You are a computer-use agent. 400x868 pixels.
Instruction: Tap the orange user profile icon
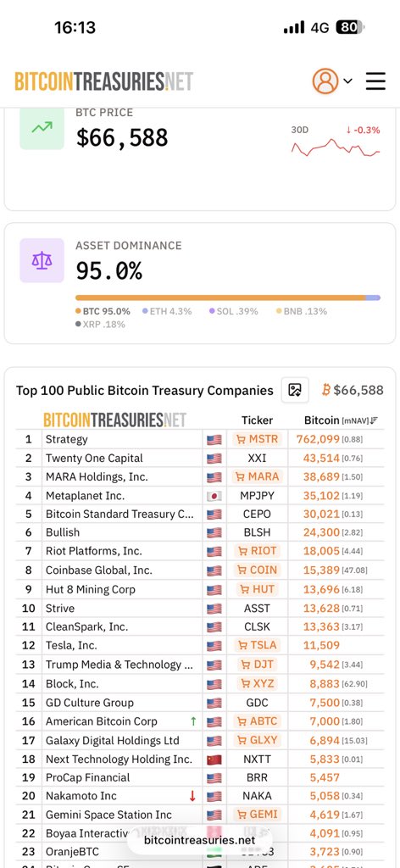click(325, 81)
